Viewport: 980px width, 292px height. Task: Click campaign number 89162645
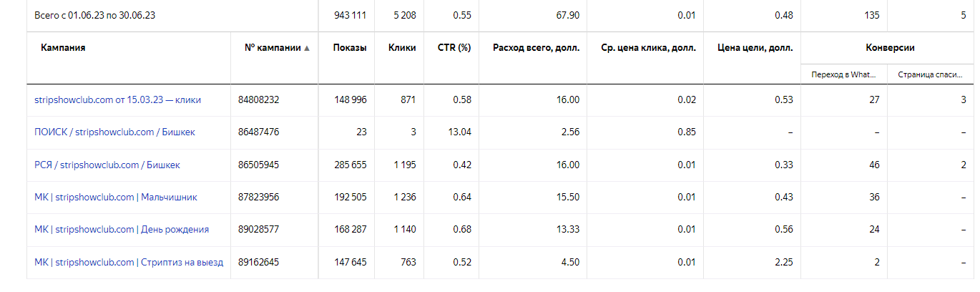[x=259, y=263]
